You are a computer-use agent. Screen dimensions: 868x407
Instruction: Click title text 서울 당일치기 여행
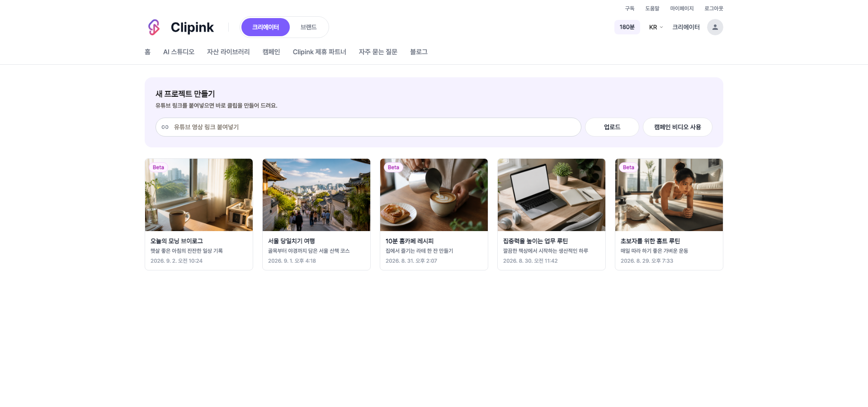291,241
